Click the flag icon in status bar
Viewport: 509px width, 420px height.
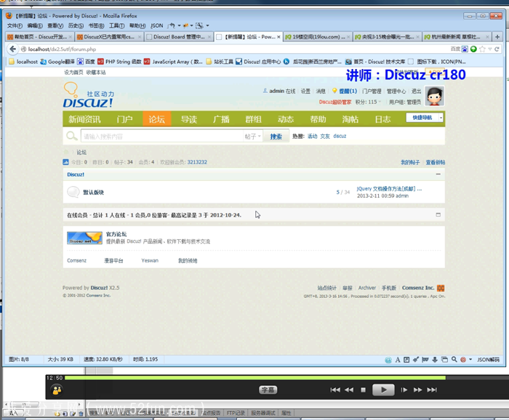tap(425, 360)
